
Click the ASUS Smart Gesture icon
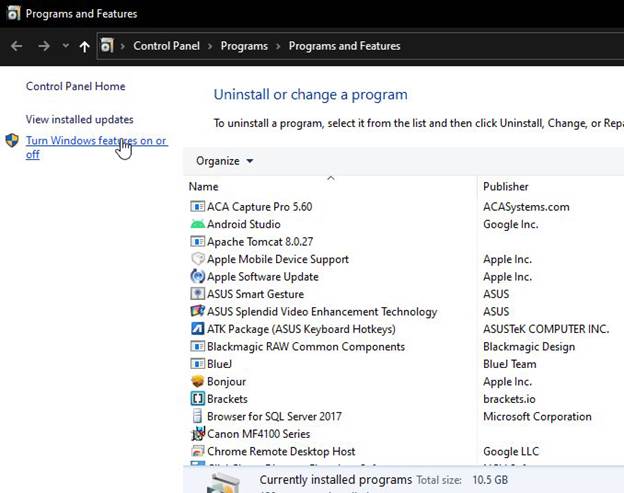(197, 294)
